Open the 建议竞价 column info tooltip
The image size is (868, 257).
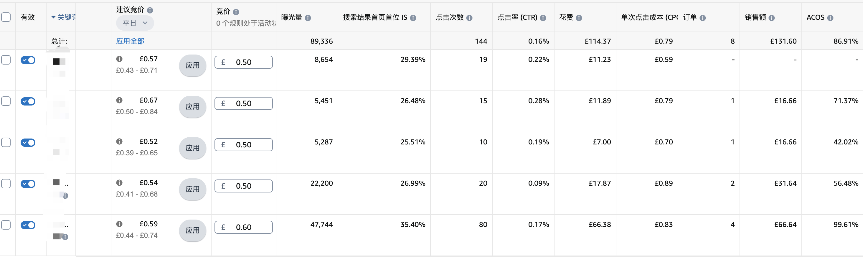click(151, 10)
